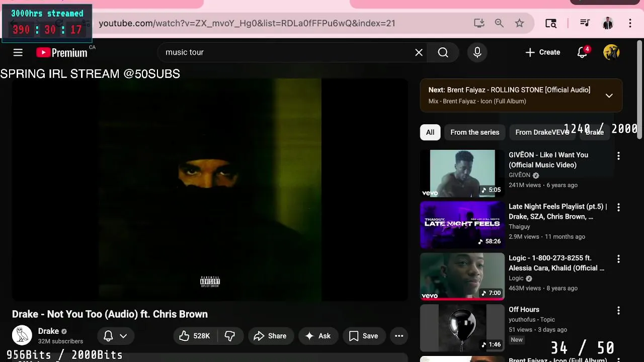The image size is (644, 362).
Task: Open options for Logic video
Action: (618, 259)
